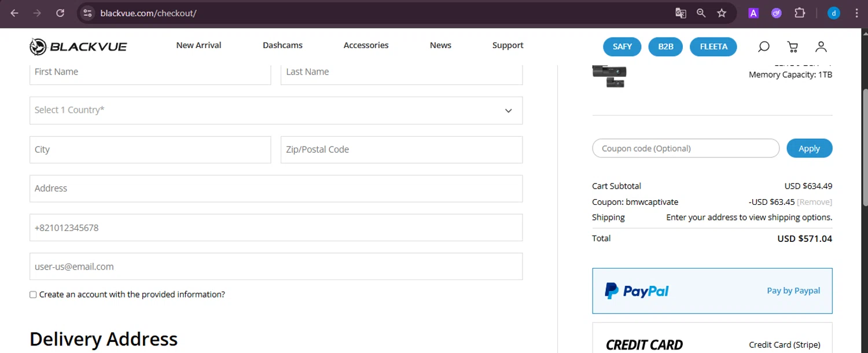Screen dimensions: 868x353
Task: Click the 'USD $634.49' subtotal value
Action: click(x=808, y=186)
